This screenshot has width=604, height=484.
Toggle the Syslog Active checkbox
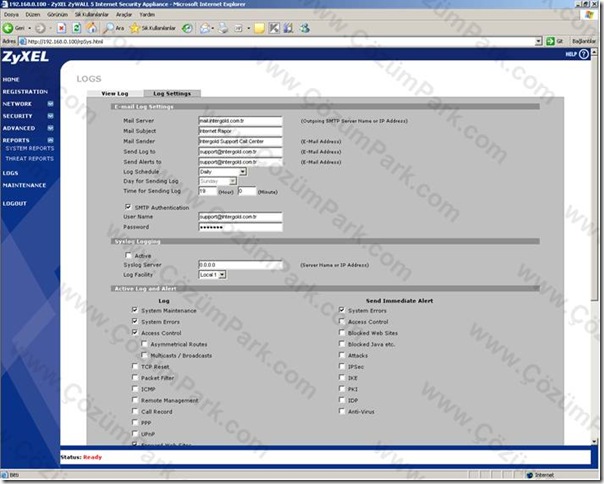[128, 255]
